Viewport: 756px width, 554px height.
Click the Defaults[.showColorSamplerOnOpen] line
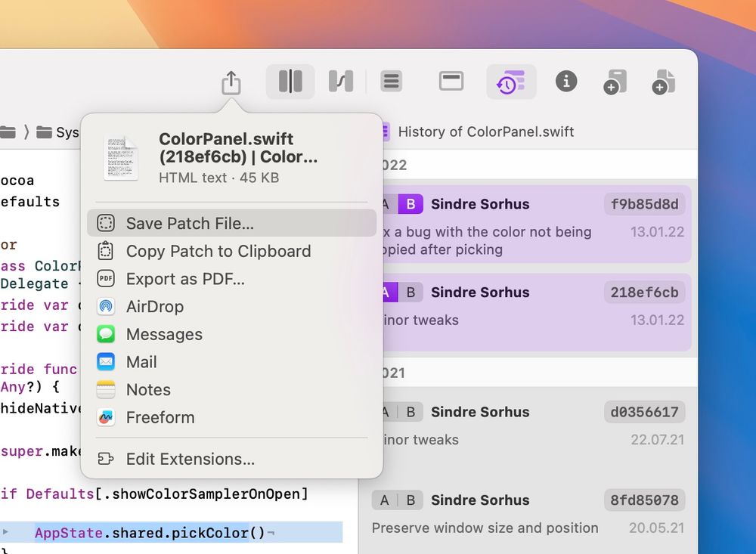[154, 494]
